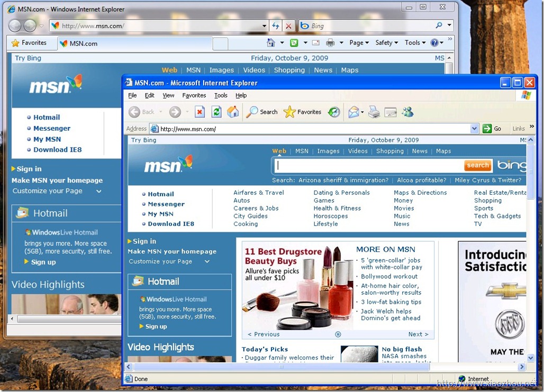Open the Search pane with the magnifier button
This screenshot has width=544, height=392.
tap(262, 112)
